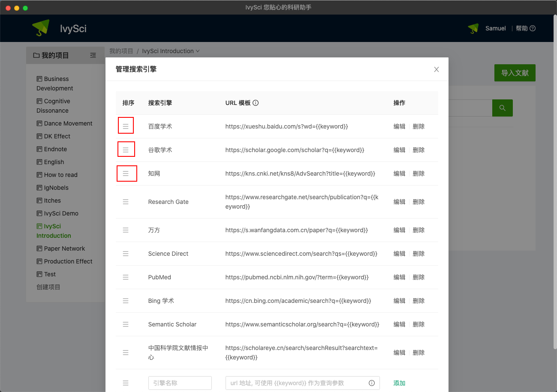Delete the 万方 search engine

pyautogui.click(x=419, y=230)
